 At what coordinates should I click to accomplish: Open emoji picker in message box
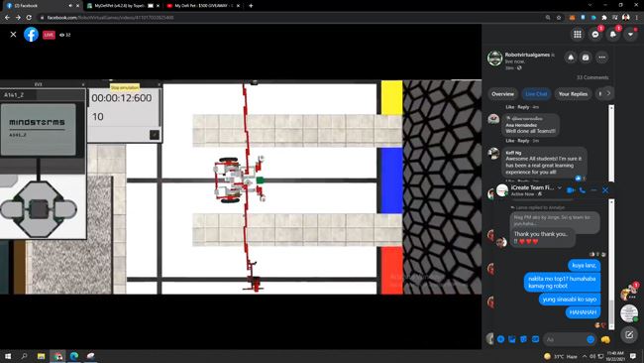tap(590, 339)
